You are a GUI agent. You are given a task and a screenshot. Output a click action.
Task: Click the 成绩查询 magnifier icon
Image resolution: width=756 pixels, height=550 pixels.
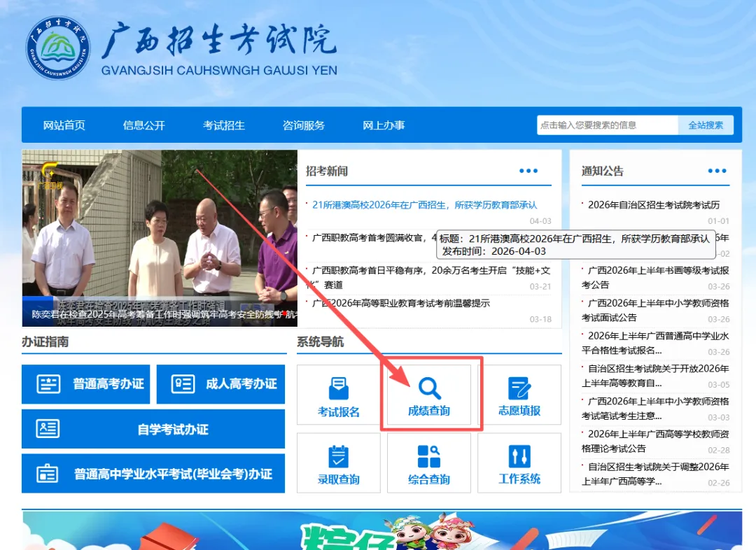pos(429,388)
